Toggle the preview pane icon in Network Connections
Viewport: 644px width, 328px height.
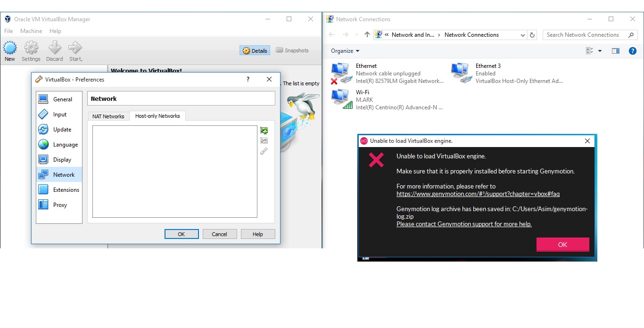[616, 51]
